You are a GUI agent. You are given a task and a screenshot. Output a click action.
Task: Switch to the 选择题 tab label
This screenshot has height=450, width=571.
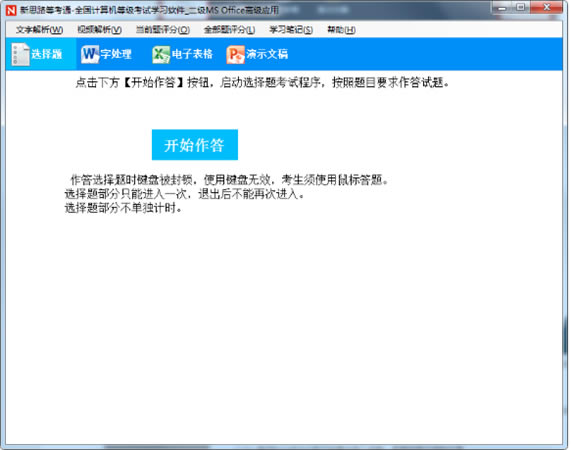pyautogui.click(x=47, y=54)
